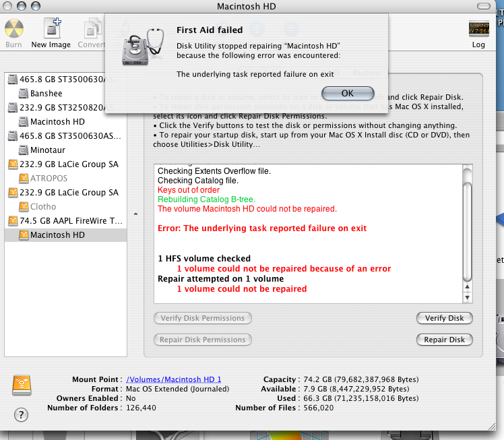Click the Repair Disk button
The height and width of the screenshot is (440, 504).
point(444,340)
